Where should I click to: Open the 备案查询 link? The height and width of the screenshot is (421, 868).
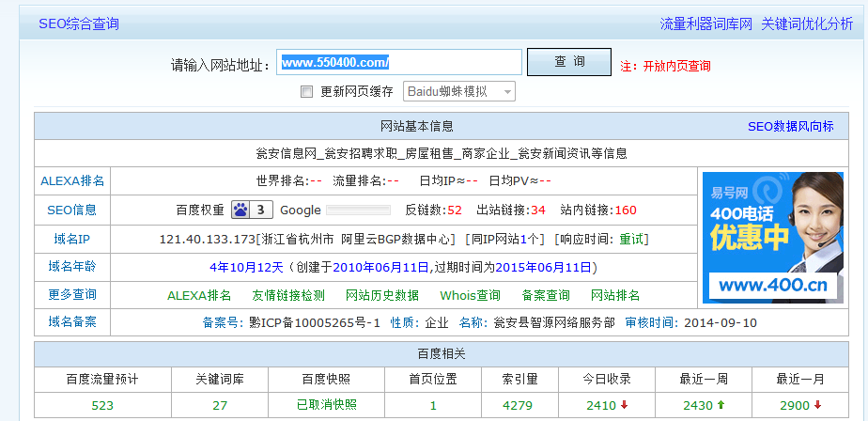(x=546, y=295)
